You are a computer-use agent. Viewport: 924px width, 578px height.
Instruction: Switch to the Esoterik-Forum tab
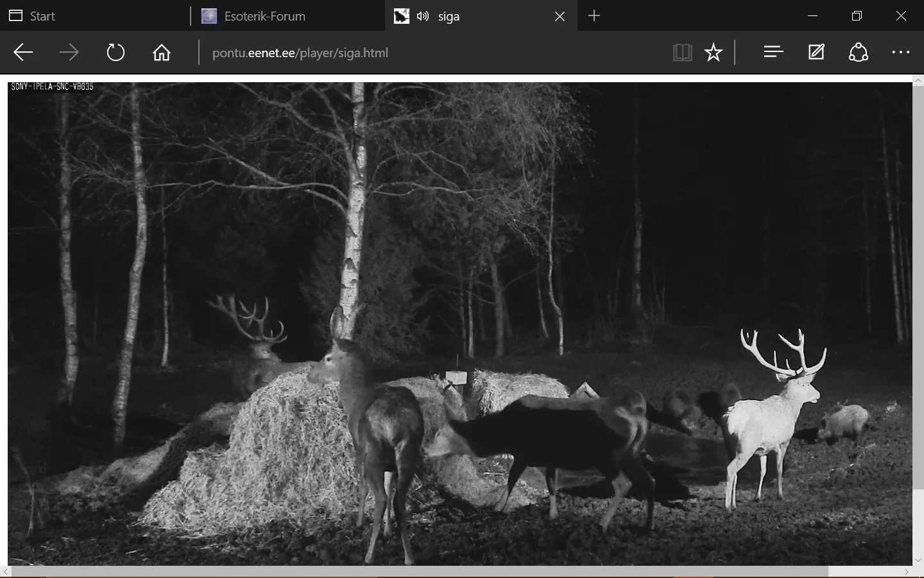[x=264, y=16]
